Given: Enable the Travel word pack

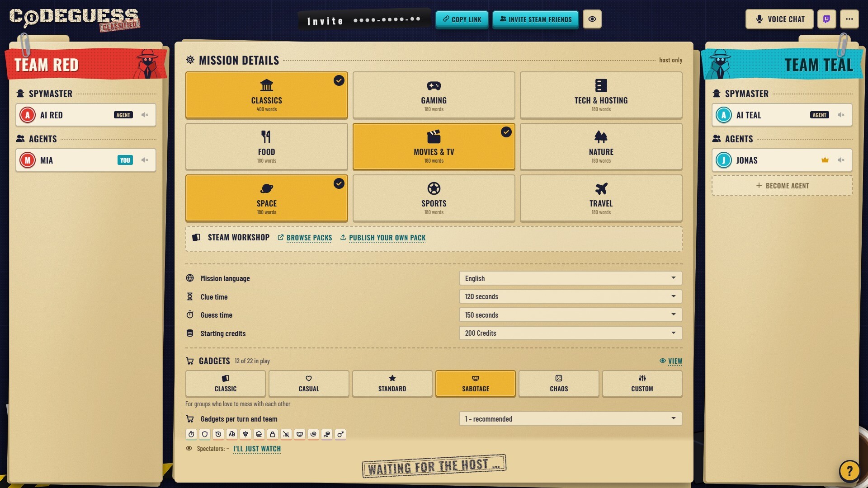Looking at the screenshot, I should pos(601,198).
